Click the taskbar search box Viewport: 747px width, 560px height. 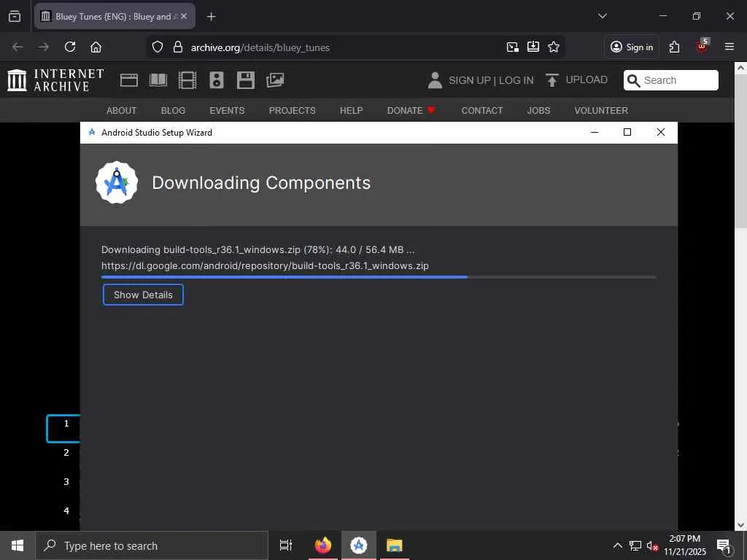[152, 545]
